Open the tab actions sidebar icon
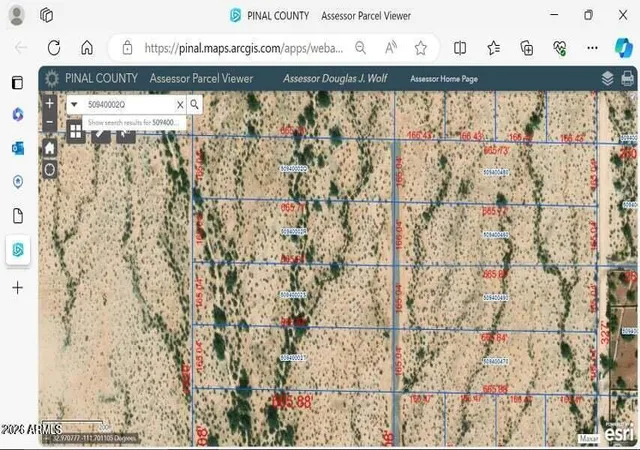 (18, 82)
